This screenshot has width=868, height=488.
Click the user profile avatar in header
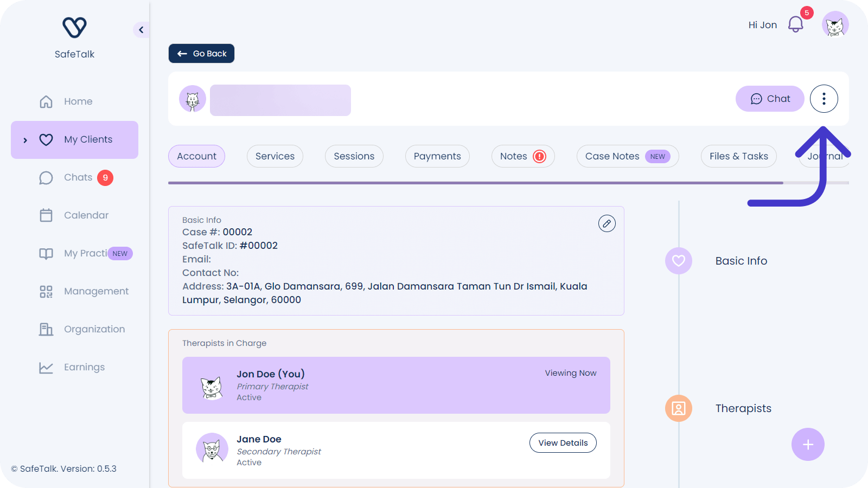coord(835,25)
